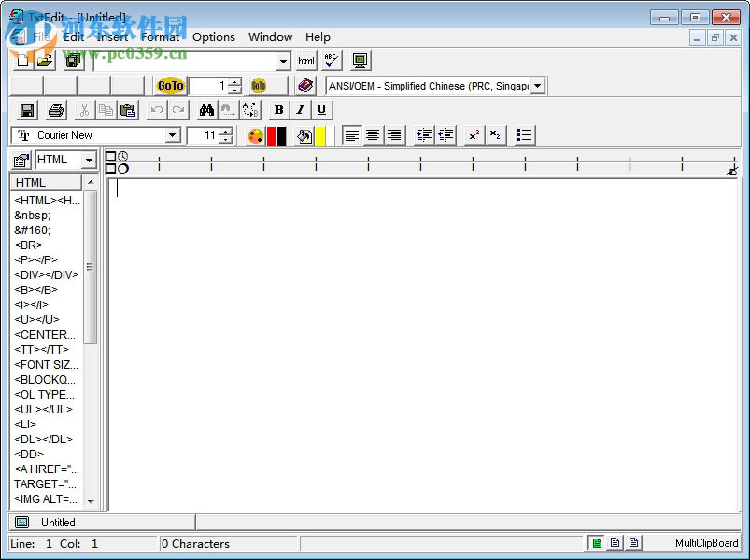Click the html preview icon
Image resolution: width=750 pixels, height=560 pixels.
305,60
